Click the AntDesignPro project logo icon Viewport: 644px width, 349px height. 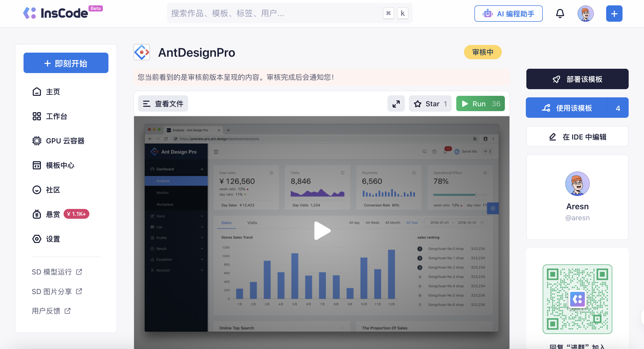point(142,52)
